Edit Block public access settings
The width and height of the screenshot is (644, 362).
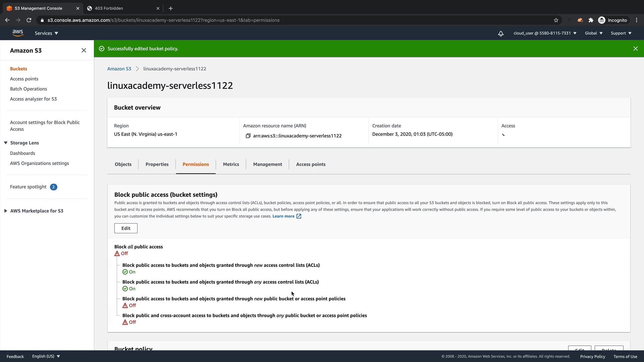click(126, 228)
